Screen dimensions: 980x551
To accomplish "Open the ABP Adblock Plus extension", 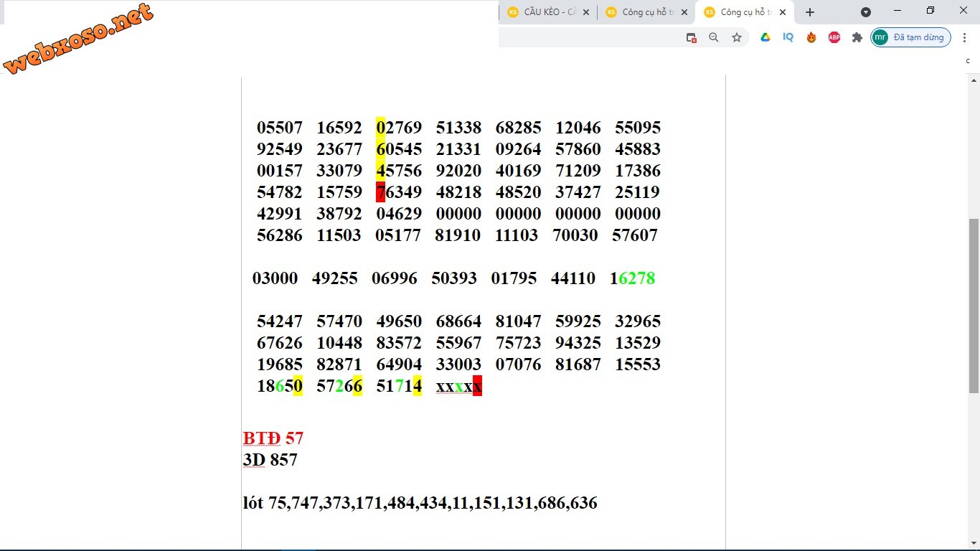I will click(834, 37).
